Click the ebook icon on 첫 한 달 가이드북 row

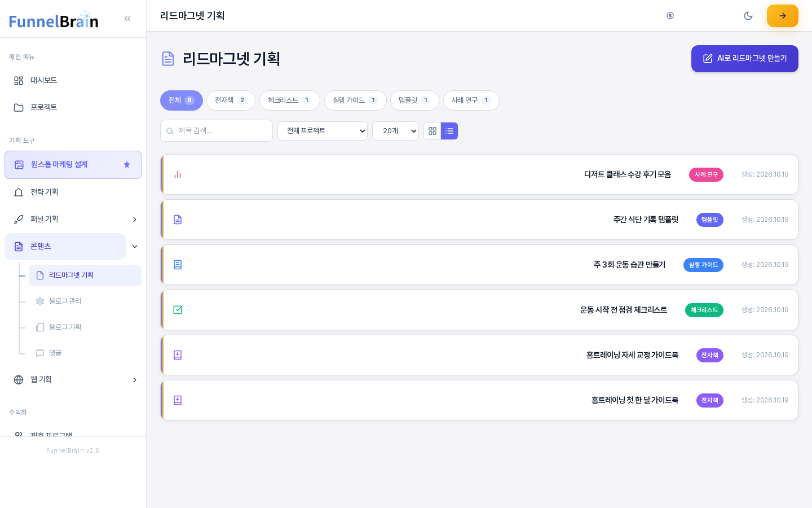[178, 401]
